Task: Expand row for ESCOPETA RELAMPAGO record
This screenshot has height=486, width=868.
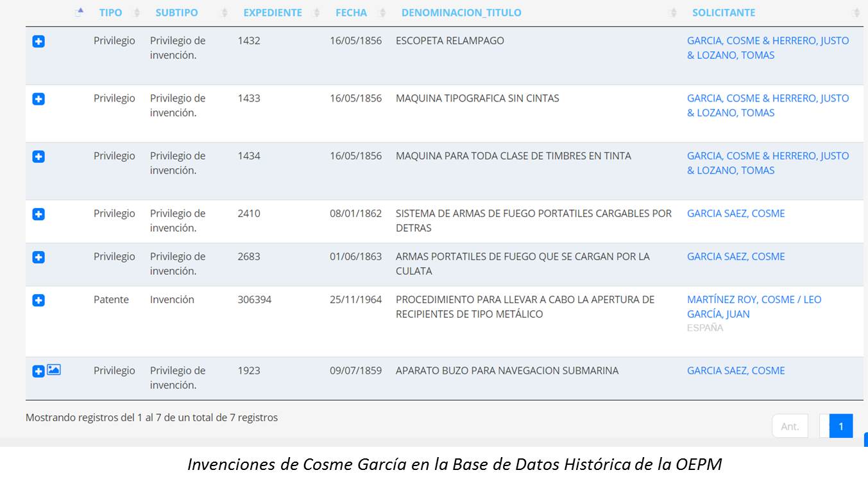Action: tap(38, 42)
